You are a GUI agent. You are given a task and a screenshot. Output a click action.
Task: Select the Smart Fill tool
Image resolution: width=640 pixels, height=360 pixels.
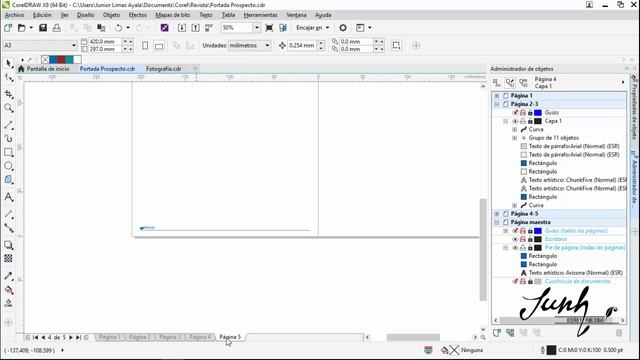pyautogui.click(x=9, y=303)
